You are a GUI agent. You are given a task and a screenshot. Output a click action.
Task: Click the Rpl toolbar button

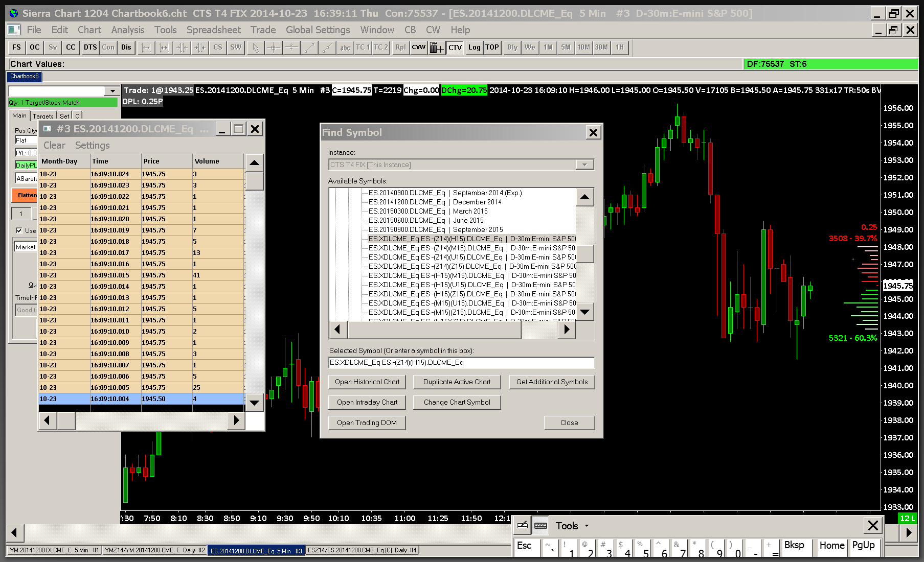[x=400, y=48]
